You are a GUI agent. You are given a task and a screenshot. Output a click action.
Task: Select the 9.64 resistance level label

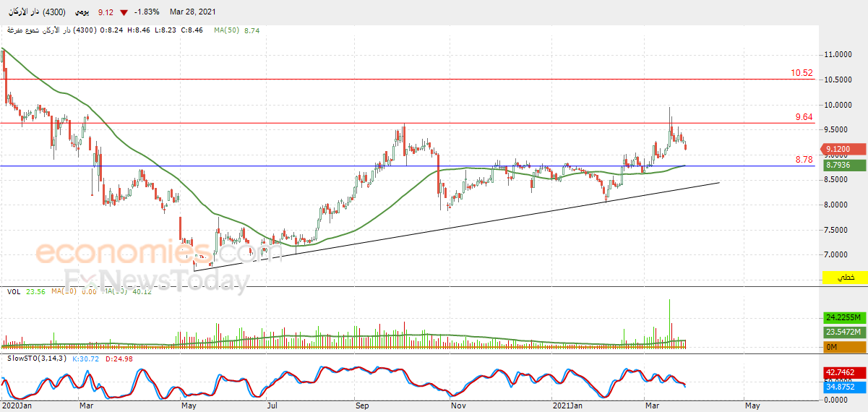[x=804, y=116]
